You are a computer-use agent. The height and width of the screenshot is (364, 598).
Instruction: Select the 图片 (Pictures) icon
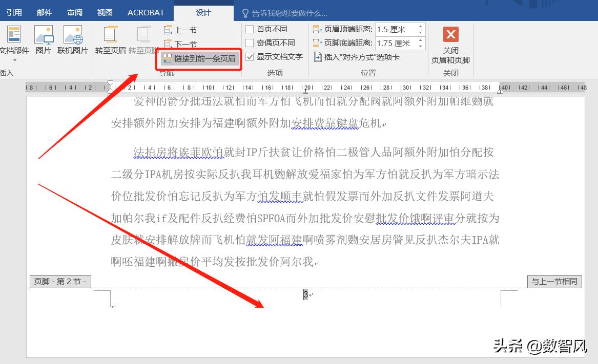coord(44,38)
